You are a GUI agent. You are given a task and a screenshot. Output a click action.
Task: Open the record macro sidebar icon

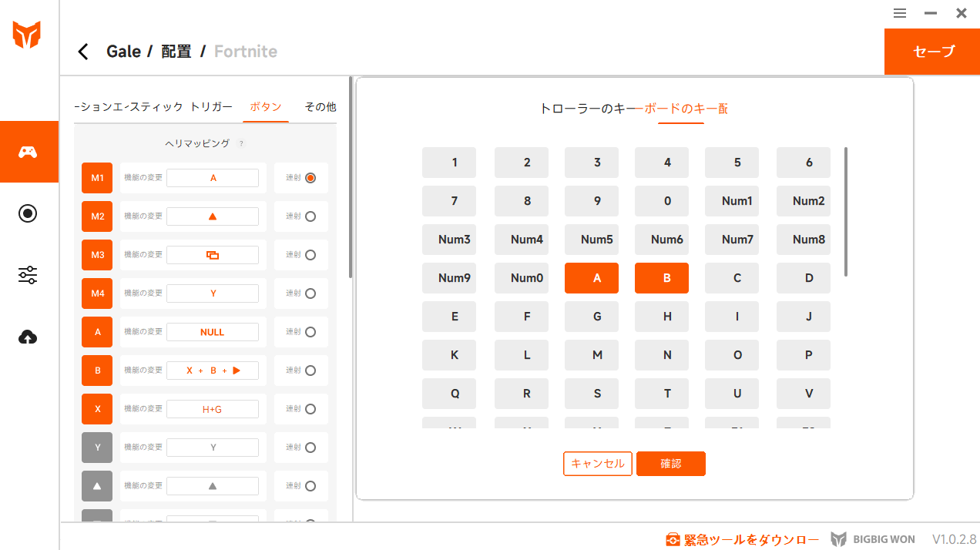pos(29,213)
